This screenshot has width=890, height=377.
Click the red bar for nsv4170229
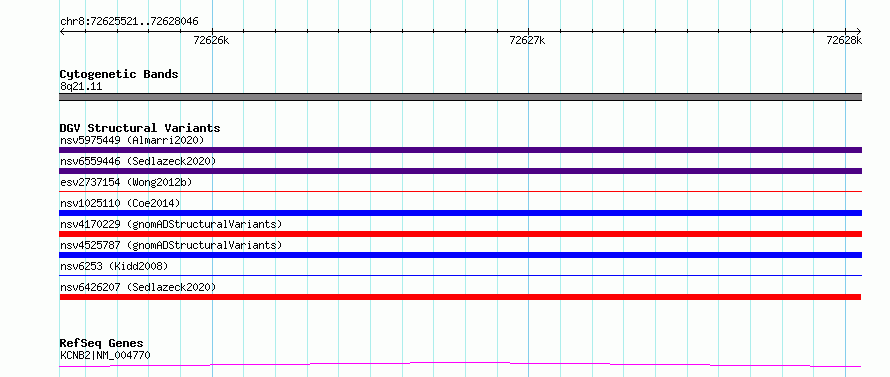pyautogui.click(x=460, y=234)
